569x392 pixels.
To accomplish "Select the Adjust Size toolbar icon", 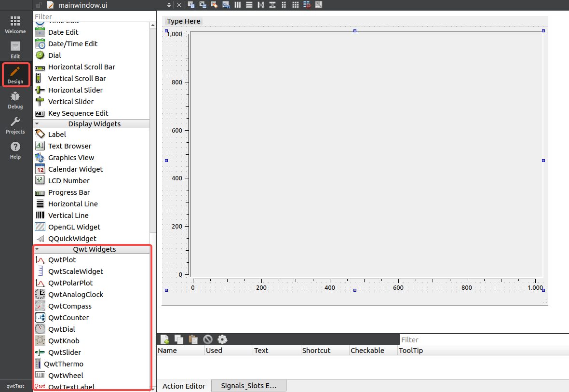I will pos(319,5).
